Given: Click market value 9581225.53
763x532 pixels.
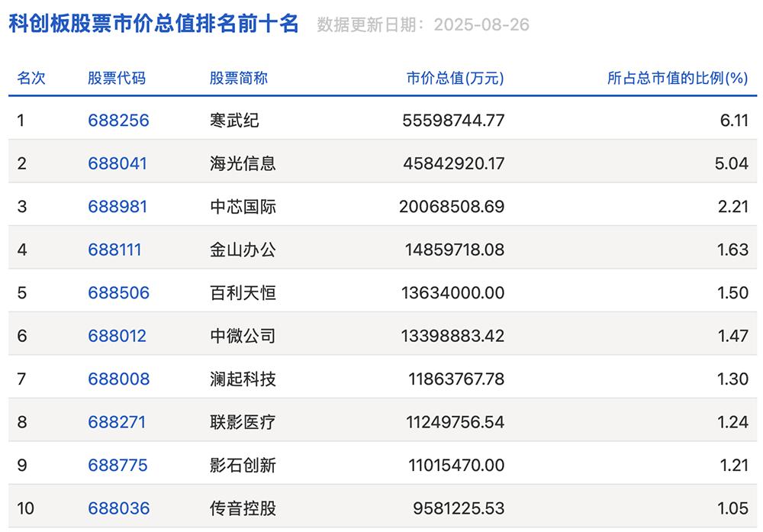Looking at the screenshot, I should click(x=459, y=508).
